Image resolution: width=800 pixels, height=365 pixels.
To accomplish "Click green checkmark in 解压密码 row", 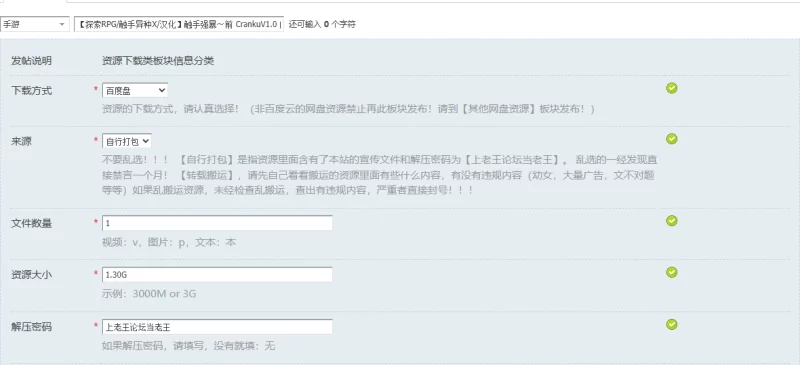I will [671, 324].
